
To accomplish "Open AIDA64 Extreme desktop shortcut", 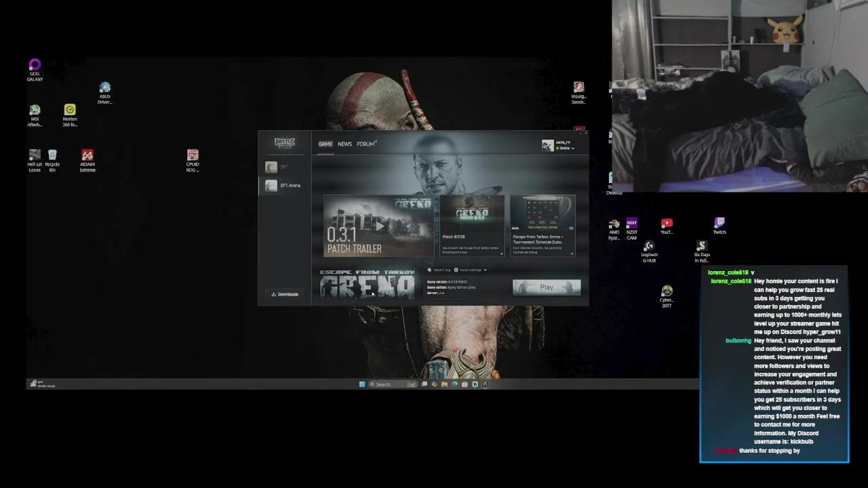I will click(x=87, y=161).
